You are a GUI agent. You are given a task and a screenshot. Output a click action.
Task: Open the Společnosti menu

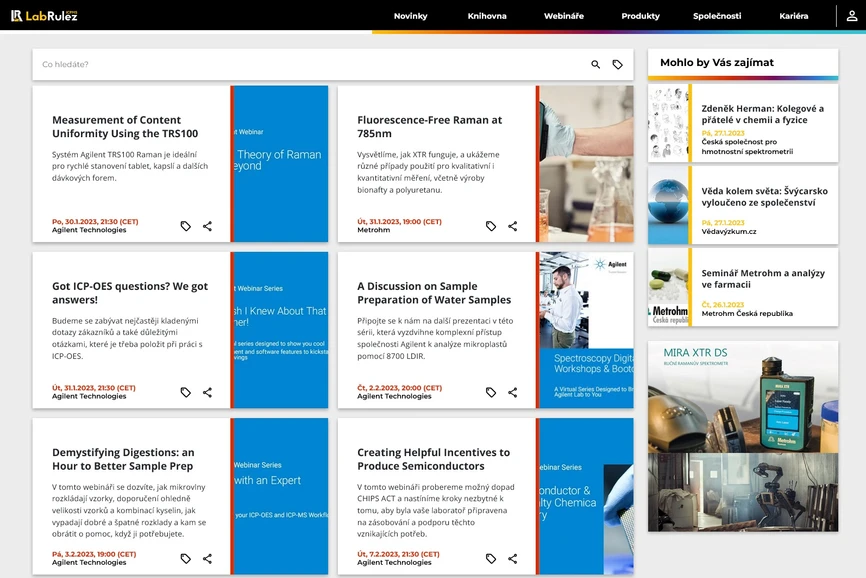(717, 16)
